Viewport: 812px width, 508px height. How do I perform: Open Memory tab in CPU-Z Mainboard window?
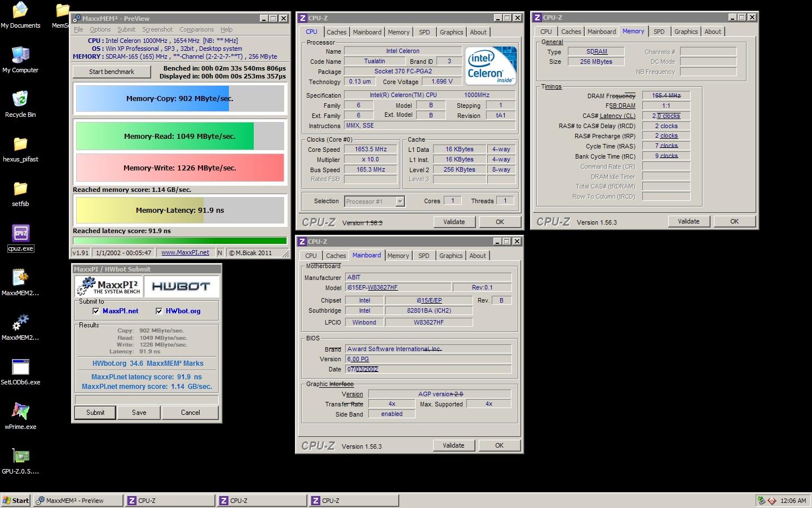tap(398, 256)
